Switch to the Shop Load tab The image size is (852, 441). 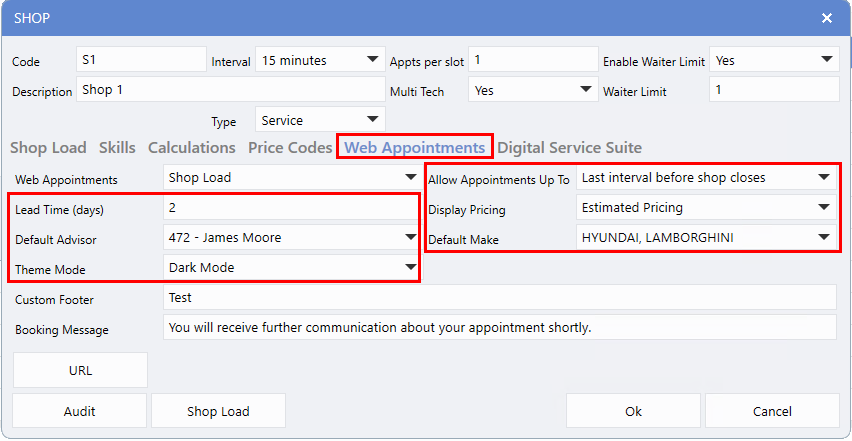[x=48, y=148]
